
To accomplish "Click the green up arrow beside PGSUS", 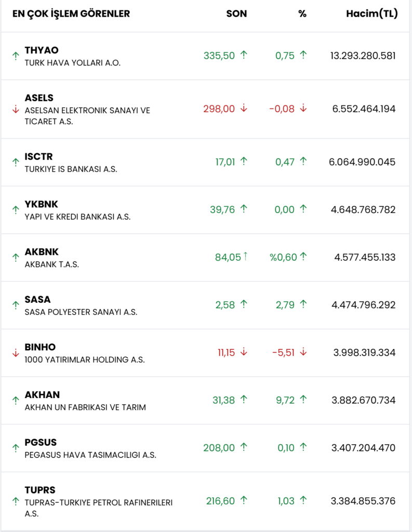I will click(16, 448).
